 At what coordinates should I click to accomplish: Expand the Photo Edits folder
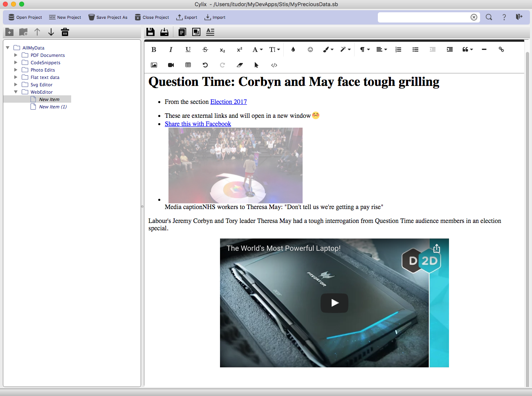coord(16,70)
